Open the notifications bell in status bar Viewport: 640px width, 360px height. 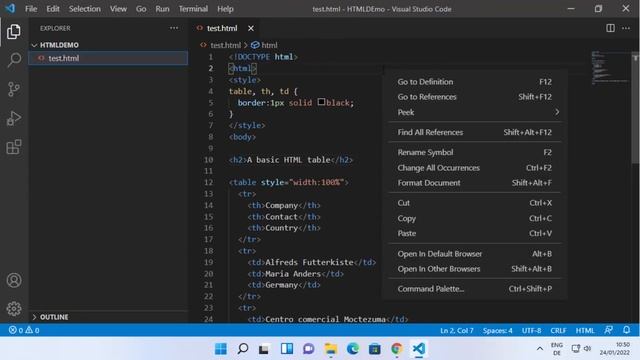coord(627,330)
